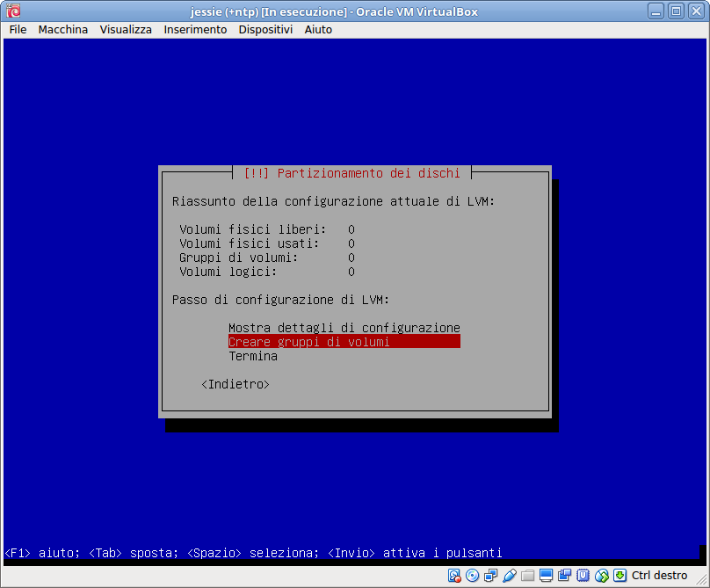Click the mouse integration status icon
This screenshot has width=710, height=588.
point(601,576)
